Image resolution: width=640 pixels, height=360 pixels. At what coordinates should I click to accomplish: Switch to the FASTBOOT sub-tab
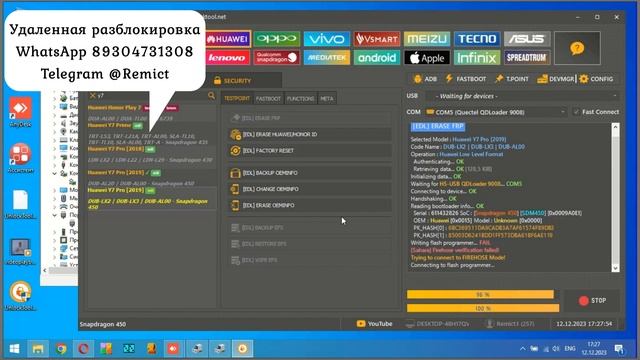pyautogui.click(x=268, y=98)
